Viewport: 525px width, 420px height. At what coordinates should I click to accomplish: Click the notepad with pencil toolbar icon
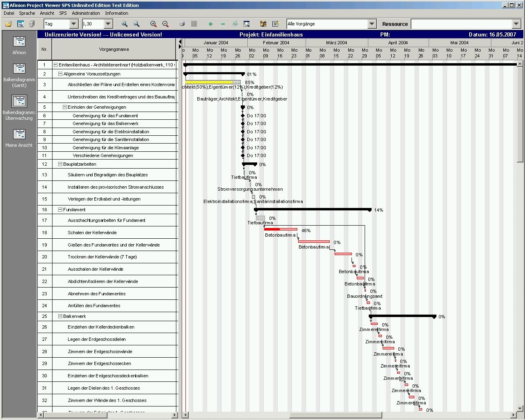coord(275,24)
